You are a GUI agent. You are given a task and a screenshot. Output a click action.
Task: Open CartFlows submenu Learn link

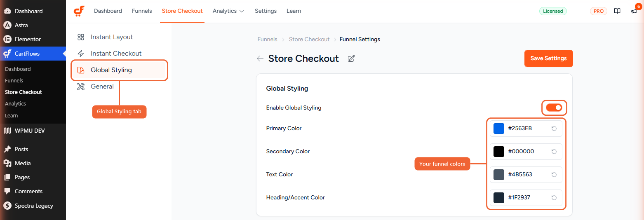tap(12, 116)
